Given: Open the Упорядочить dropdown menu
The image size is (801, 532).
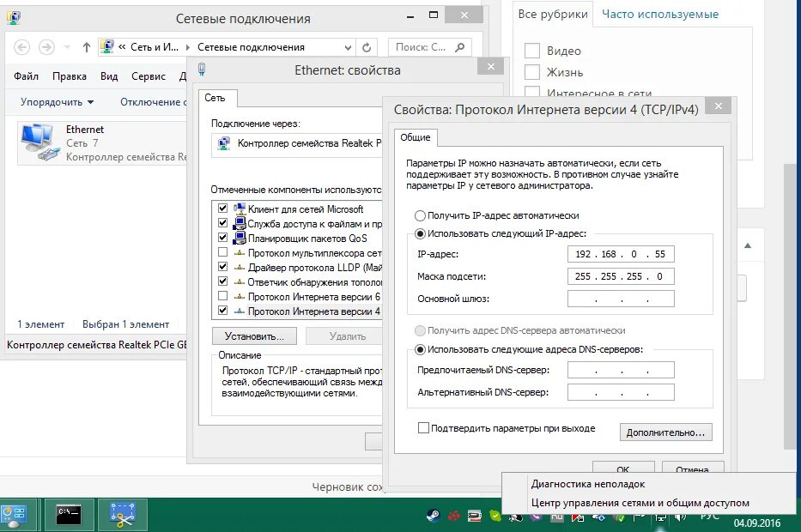Looking at the screenshot, I should click(57, 102).
